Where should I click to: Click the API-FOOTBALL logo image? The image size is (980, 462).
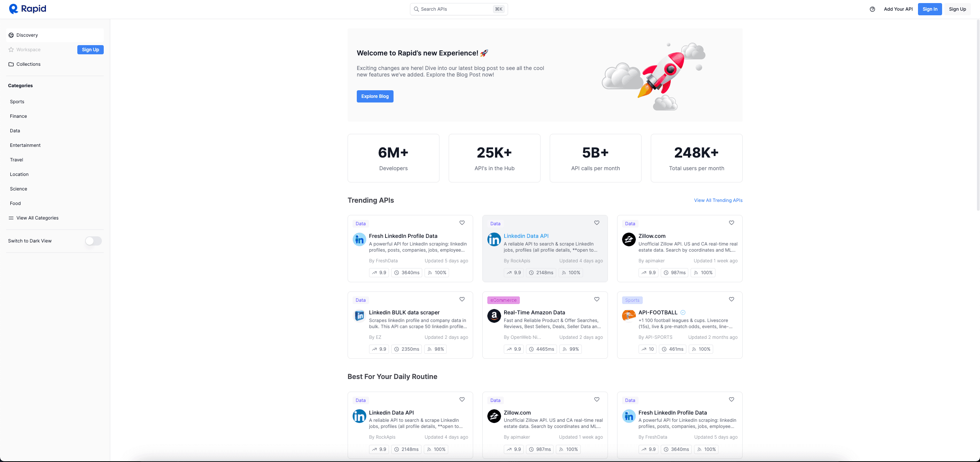[x=629, y=316]
